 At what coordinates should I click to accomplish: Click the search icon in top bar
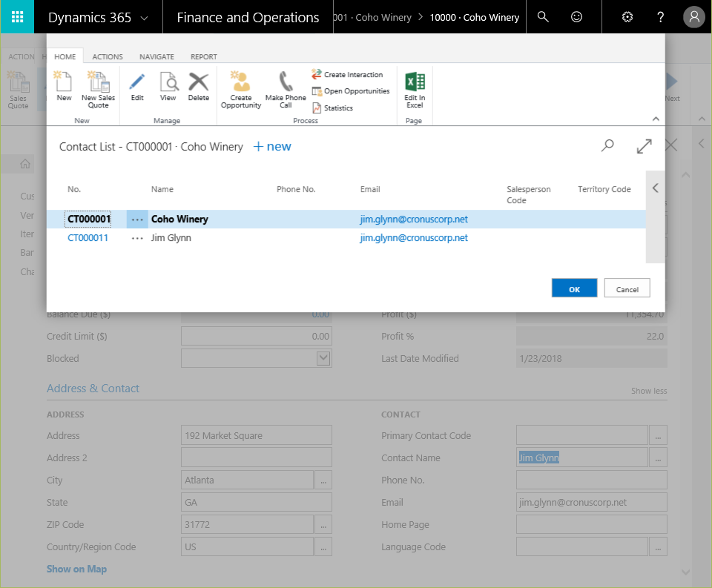tap(543, 17)
